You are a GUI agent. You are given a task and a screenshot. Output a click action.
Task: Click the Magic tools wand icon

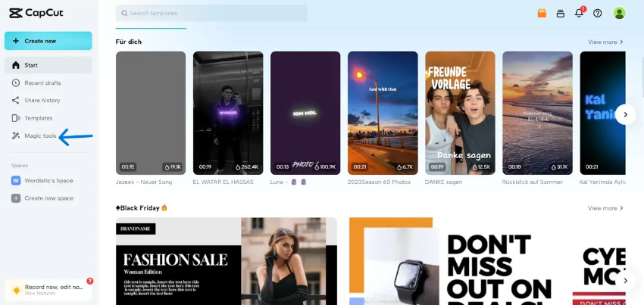(16, 136)
